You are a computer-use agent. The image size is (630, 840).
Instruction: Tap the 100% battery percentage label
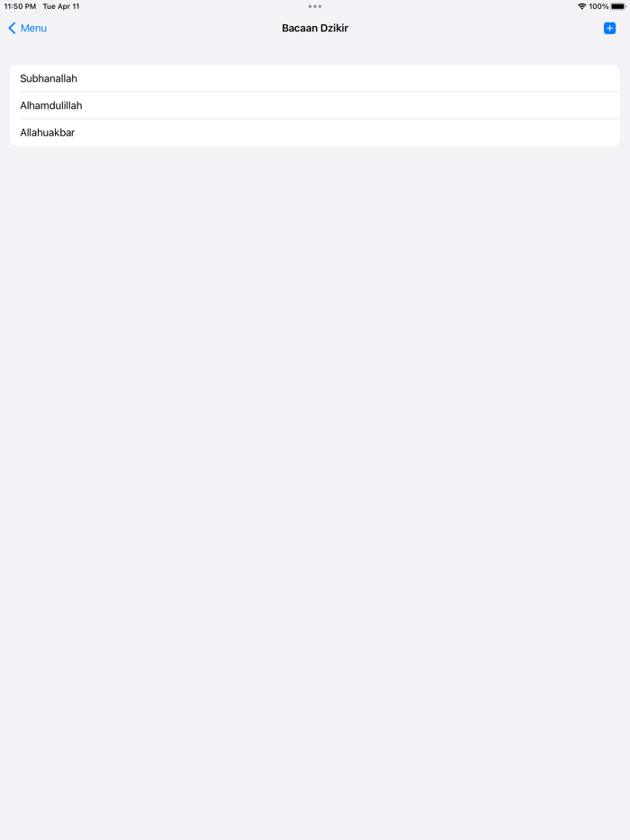(x=598, y=6)
